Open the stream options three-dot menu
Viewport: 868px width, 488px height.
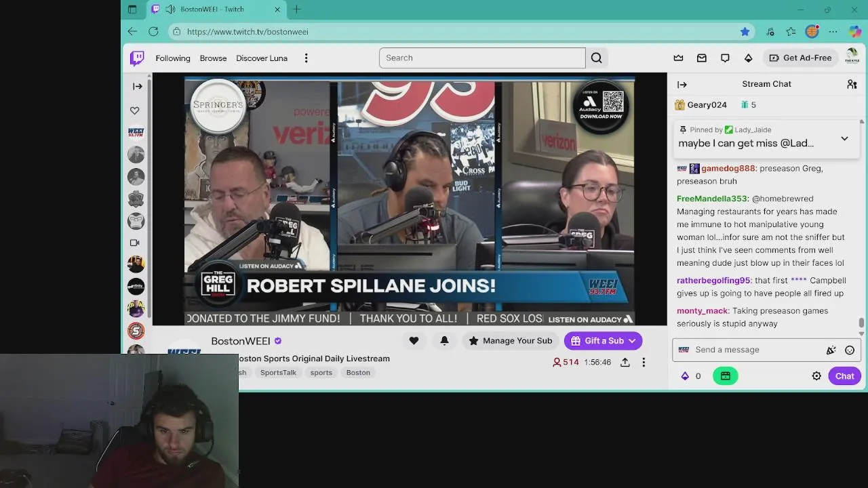(x=644, y=363)
